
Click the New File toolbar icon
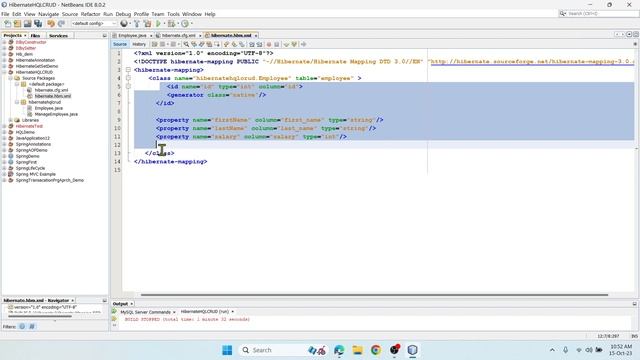[x=7, y=24]
